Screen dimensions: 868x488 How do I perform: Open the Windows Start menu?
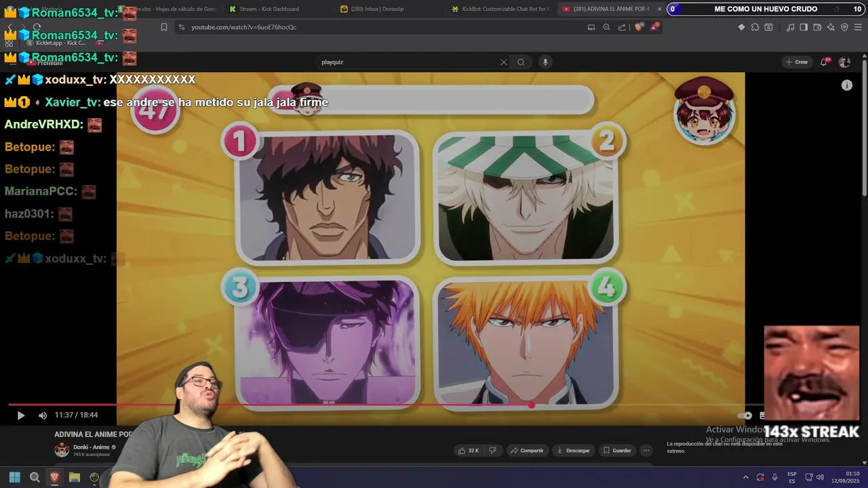pyautogui.click(x=14, y=477)
